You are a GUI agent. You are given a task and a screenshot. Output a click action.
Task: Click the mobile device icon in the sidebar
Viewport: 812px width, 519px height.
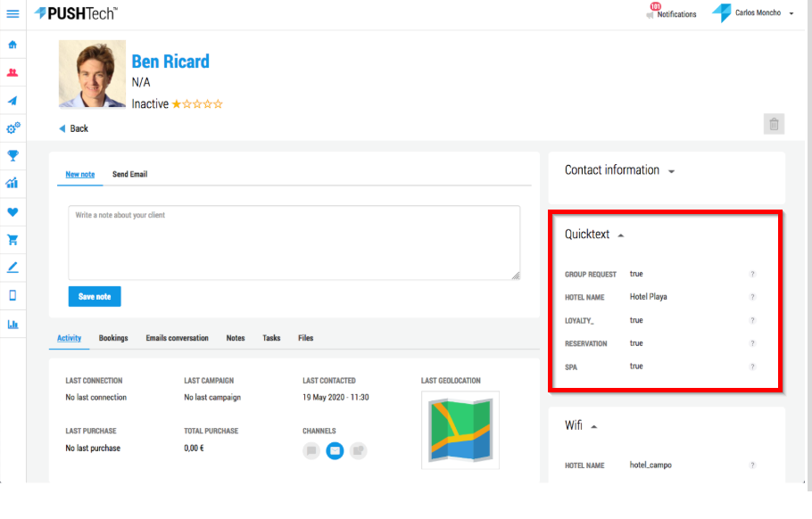point(12,294)
